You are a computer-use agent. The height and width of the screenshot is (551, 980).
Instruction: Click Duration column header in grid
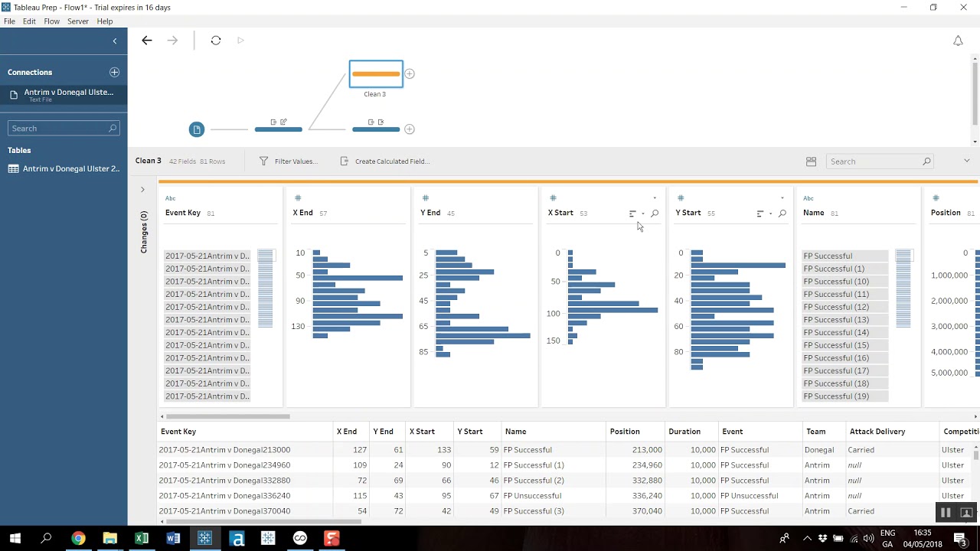(x=684, y=432)
